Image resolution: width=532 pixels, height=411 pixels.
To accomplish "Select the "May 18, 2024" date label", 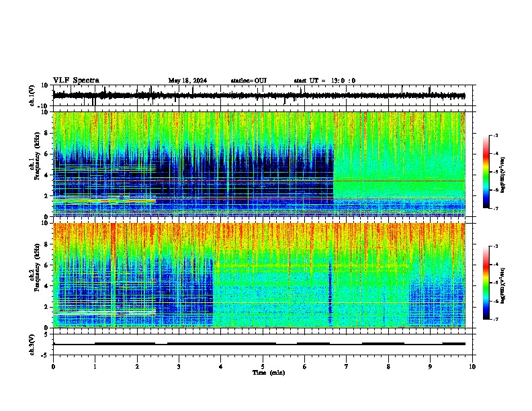I will (x=187, y=81).
